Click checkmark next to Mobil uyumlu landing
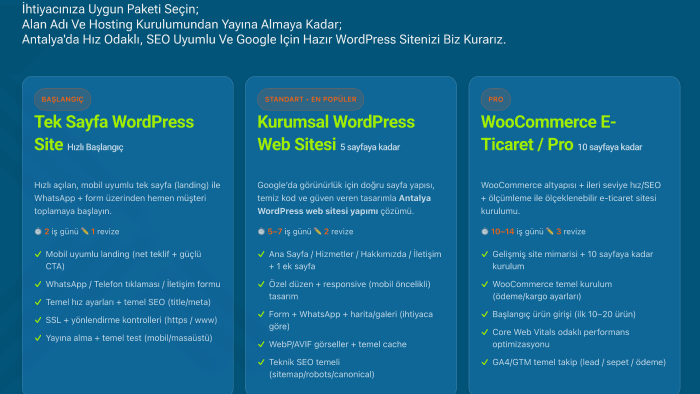The height and width of the screenshot is (394, 700). pyautogui.click(x=38, y=254)
